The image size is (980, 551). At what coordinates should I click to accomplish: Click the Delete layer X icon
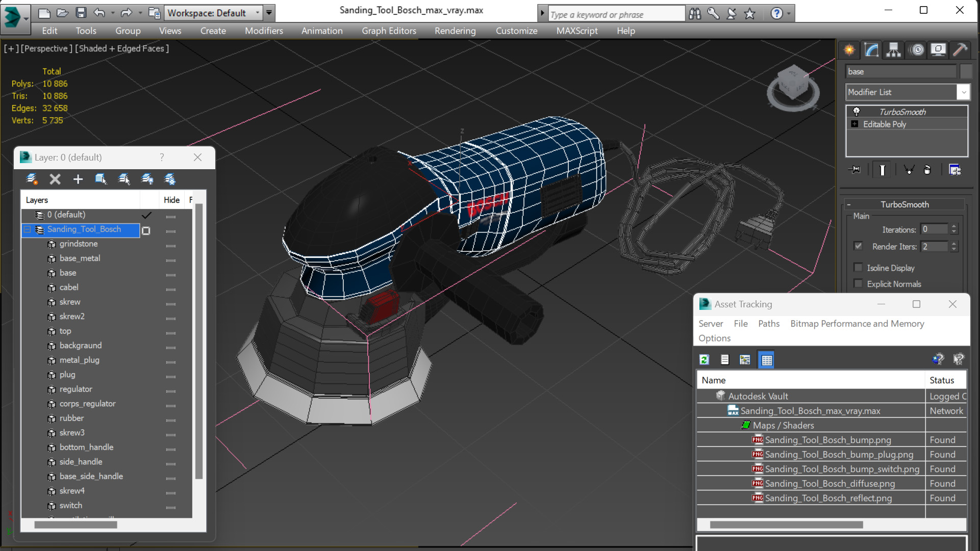pos(55,179)
